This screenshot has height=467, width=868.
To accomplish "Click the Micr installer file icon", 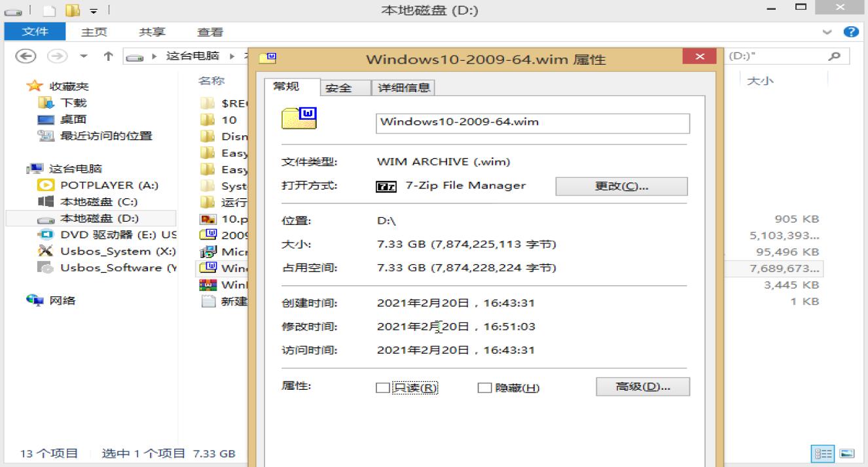I will [208, 252].
